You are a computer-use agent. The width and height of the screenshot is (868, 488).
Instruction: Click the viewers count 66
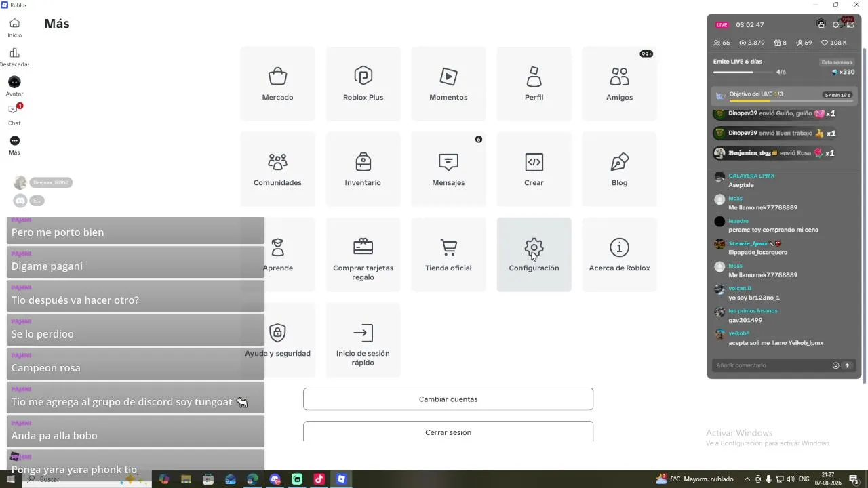722,43
